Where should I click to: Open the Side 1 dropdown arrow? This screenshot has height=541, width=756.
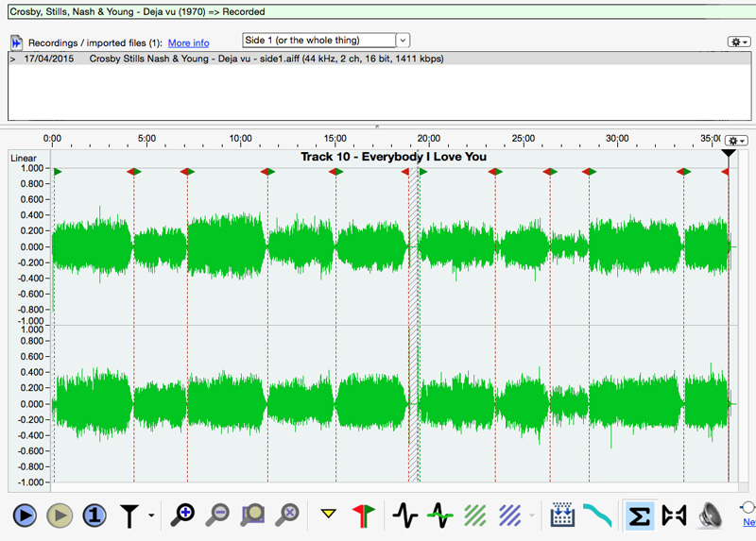point(404,41)
